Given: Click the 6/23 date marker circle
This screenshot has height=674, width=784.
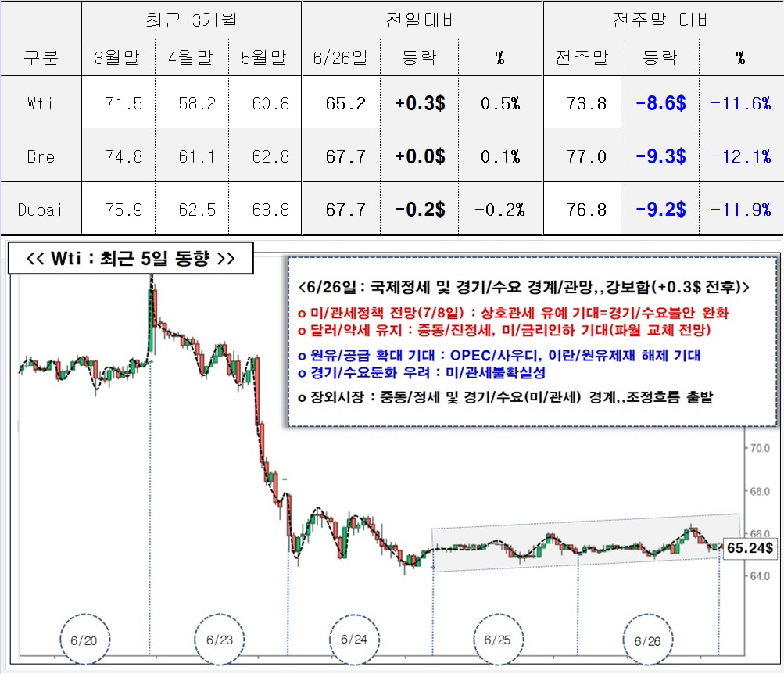Looking at the screenshot, I should point(220,640).
